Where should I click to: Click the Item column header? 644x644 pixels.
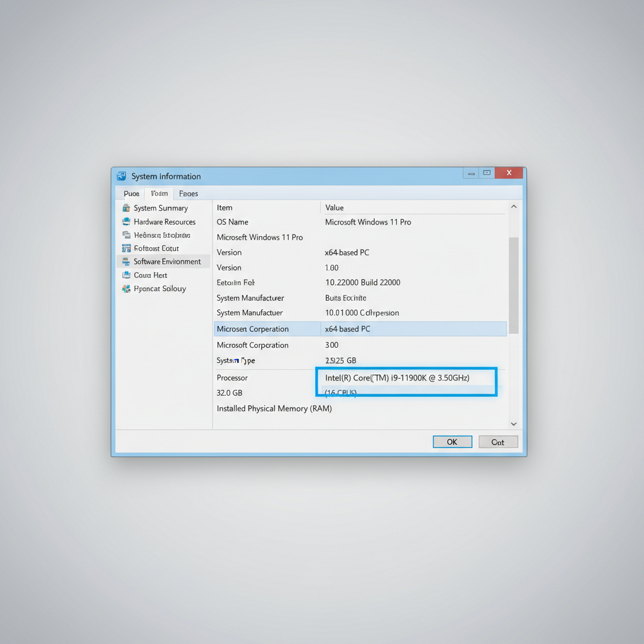[225, 208]
